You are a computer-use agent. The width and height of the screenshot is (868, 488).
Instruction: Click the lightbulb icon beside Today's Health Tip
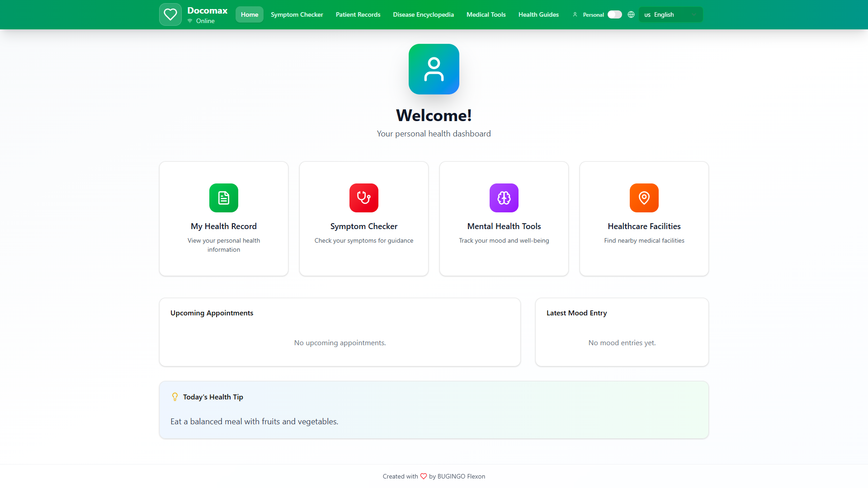pyautogui.click(x=175, y=397)
